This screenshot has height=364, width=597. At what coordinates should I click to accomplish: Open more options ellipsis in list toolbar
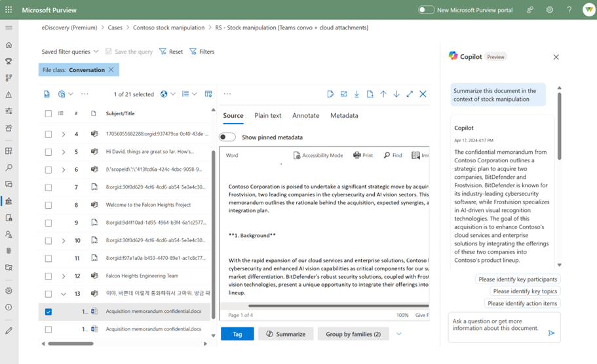pos(85,94)
